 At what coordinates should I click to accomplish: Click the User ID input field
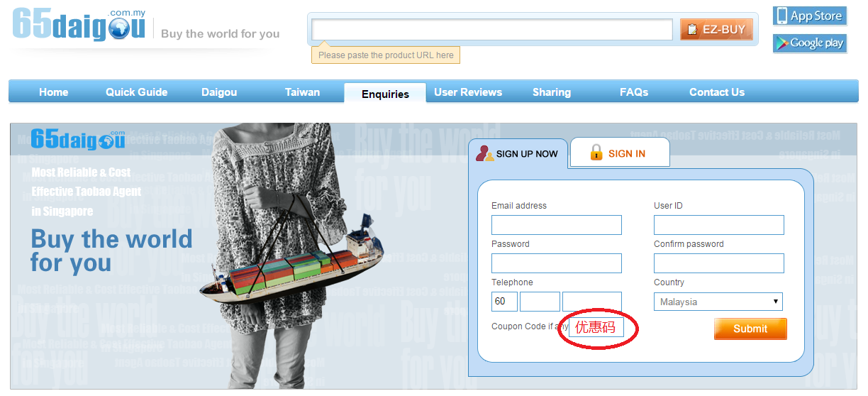(719, 225)
